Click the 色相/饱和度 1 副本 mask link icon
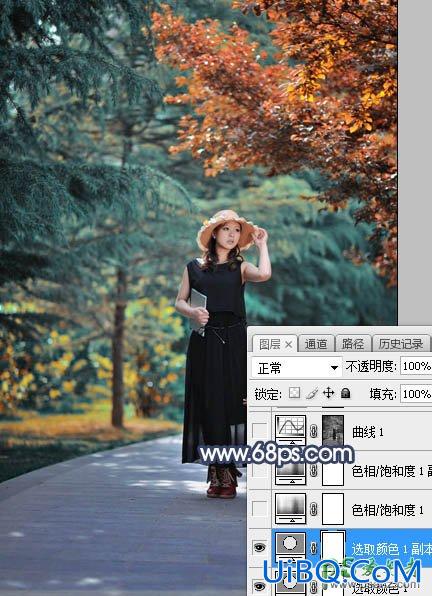 click(x=313, y=471)
